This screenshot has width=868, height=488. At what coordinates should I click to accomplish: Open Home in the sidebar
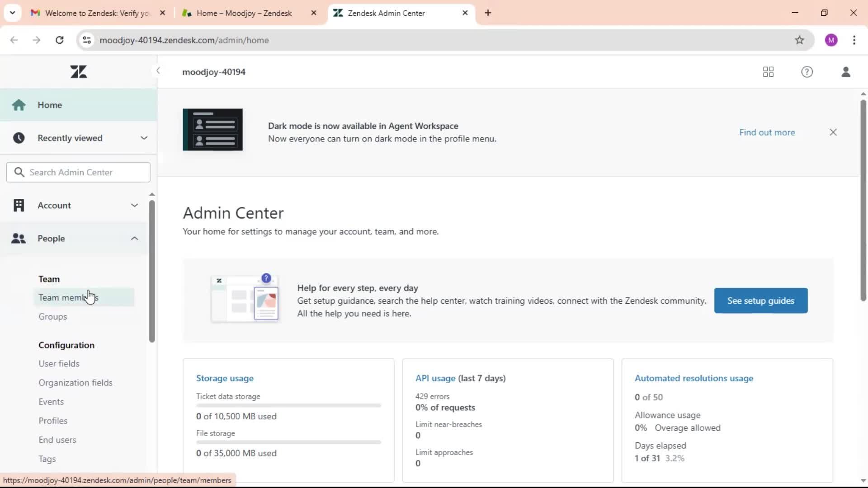pos(78,105)
